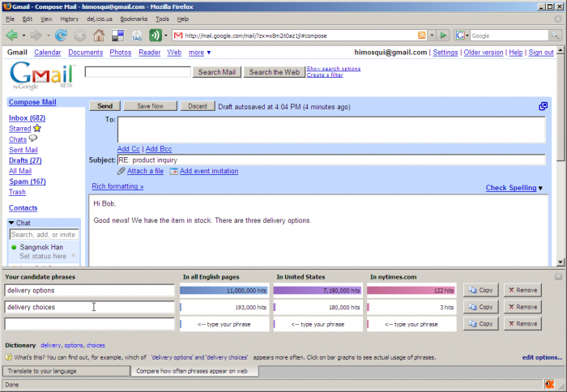This screenshot has height=392, width=567.
Task: Click the RSS feed icon in address bar
Action: click(422, 36)
